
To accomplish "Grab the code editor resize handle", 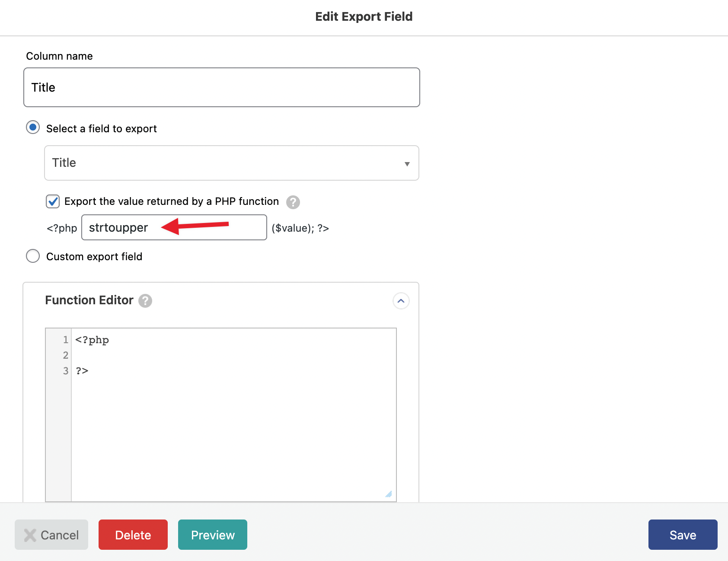I will pos(389,494).
